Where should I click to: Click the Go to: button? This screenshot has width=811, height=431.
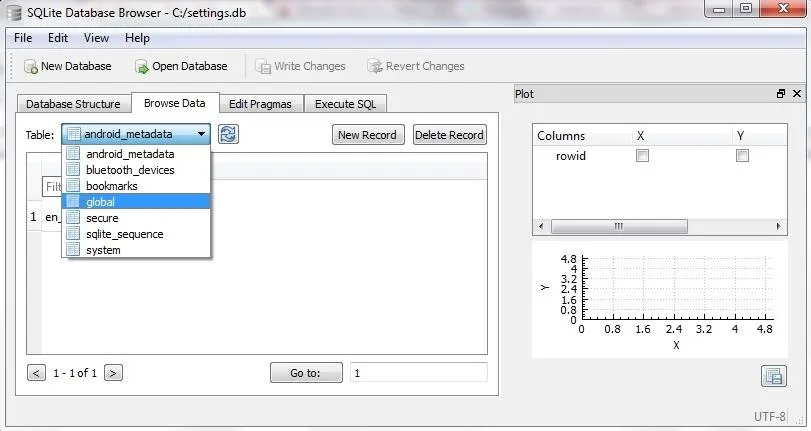click(x=306, y=373)
